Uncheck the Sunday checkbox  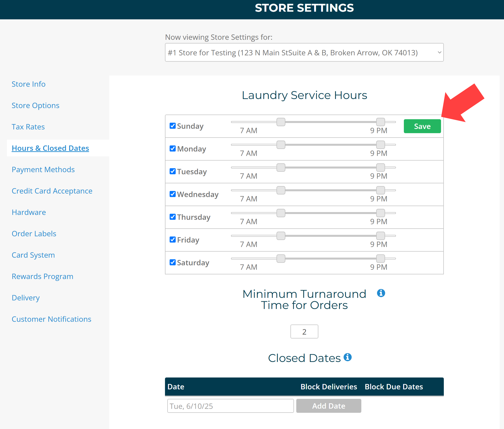click(172, 126)
